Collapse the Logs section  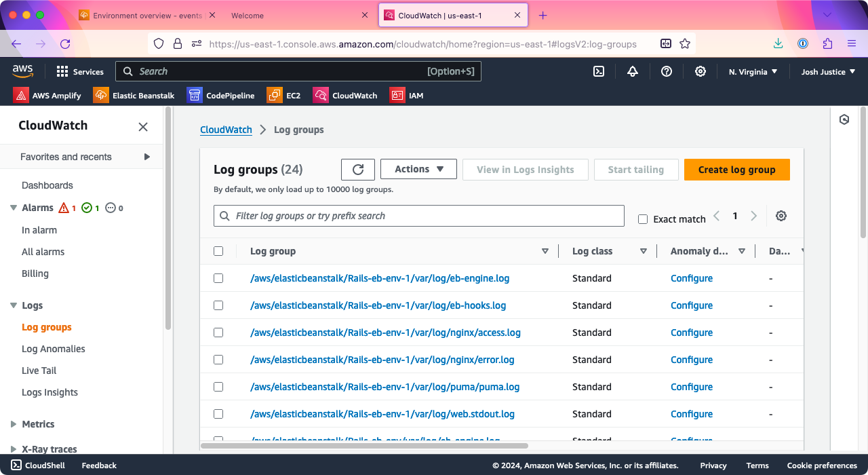(14, 305)
